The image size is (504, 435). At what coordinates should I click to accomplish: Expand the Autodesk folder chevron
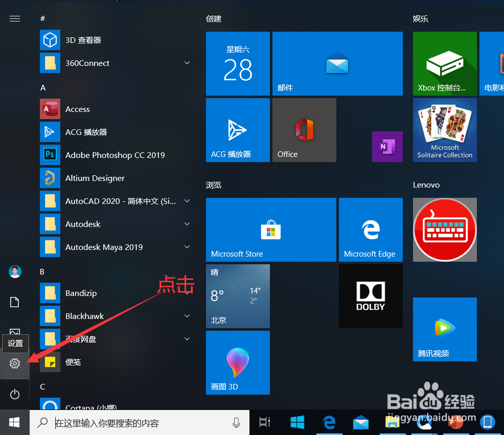(x=187, y=224)
